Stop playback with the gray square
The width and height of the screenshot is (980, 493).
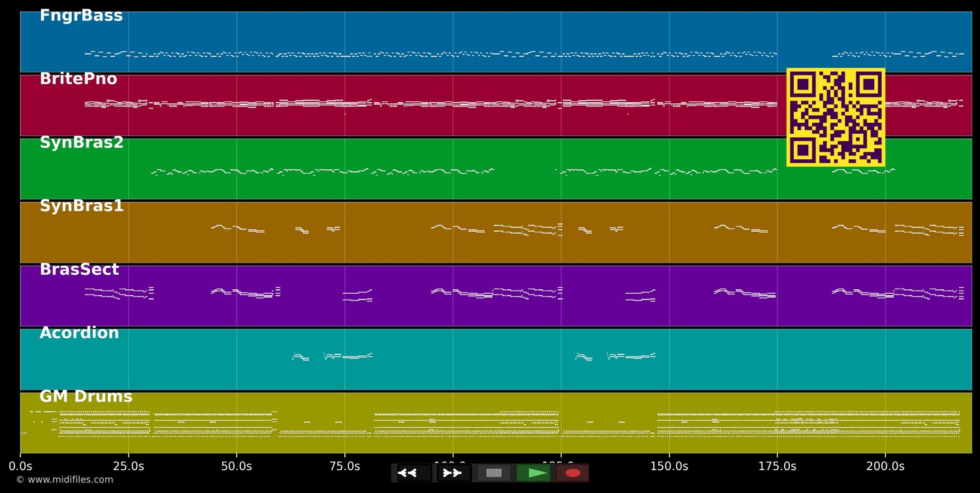click(494, 473)
